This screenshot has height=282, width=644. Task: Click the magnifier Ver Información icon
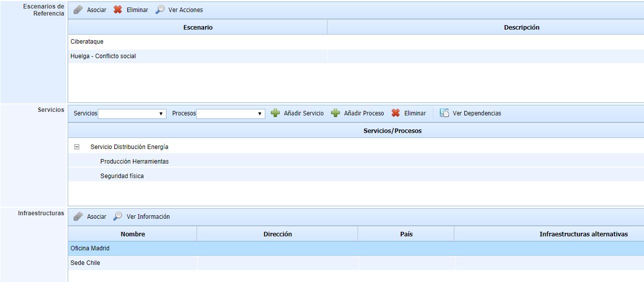coord(118,217)
